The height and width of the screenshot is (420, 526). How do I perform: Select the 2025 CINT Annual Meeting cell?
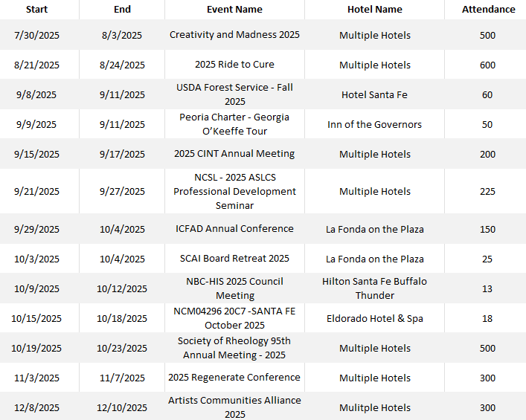click(x=234, y=154)
